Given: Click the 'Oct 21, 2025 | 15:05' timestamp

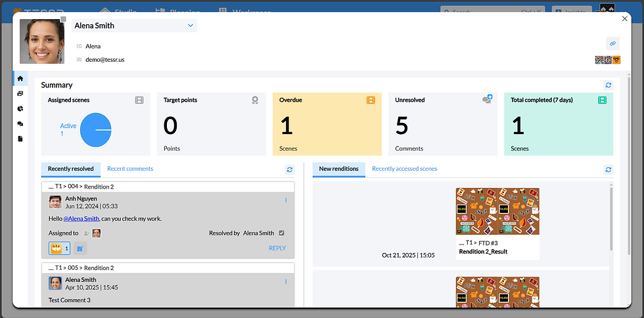Looking at the screenshot, I should (408, 255).
